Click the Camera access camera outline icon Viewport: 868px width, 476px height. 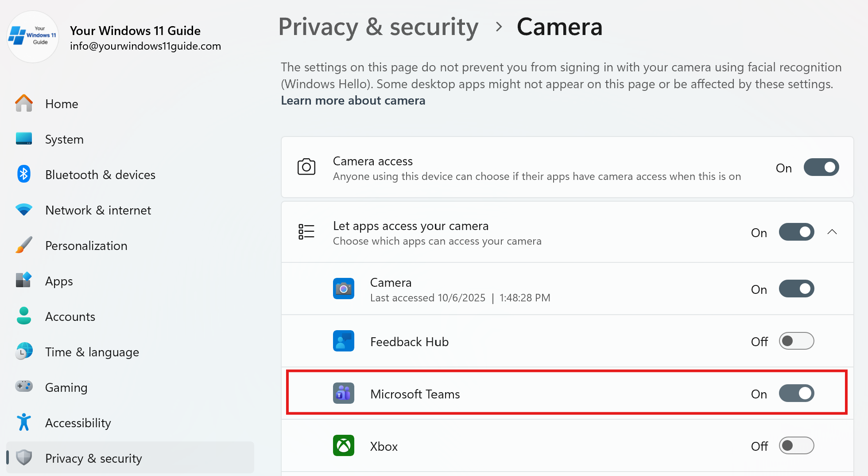click(306, 167)
